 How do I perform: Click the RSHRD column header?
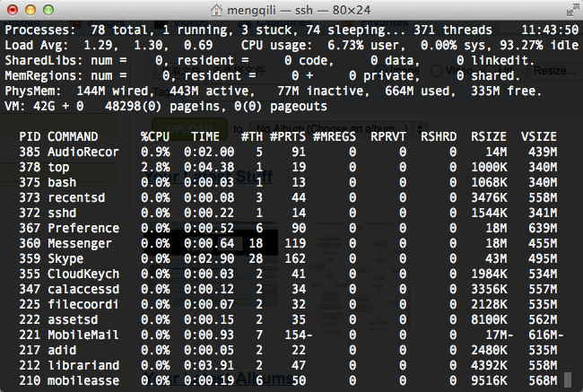[439, 136]
